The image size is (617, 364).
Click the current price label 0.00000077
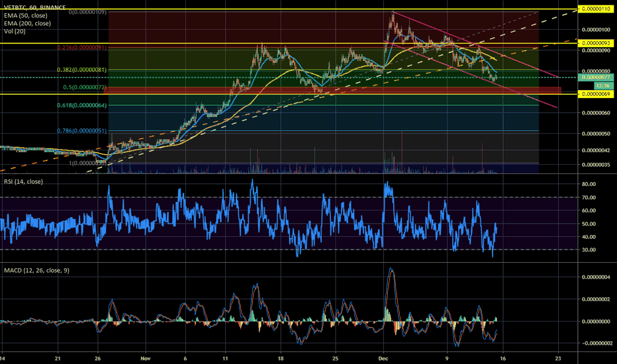click(596, 77)
